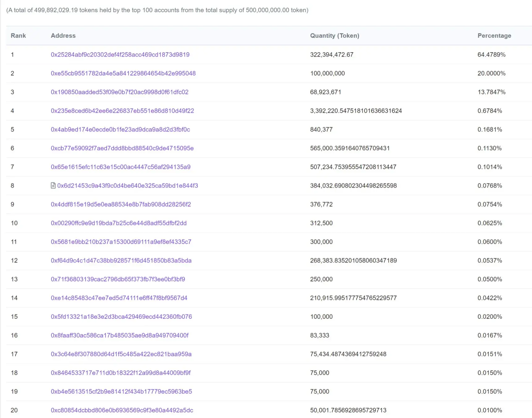Viewport: 532px width, 418px height.
Task: Open address 0x5681e9bb210b237a15300d69111a9ef8ef4335c7
Action: (121, 242)
